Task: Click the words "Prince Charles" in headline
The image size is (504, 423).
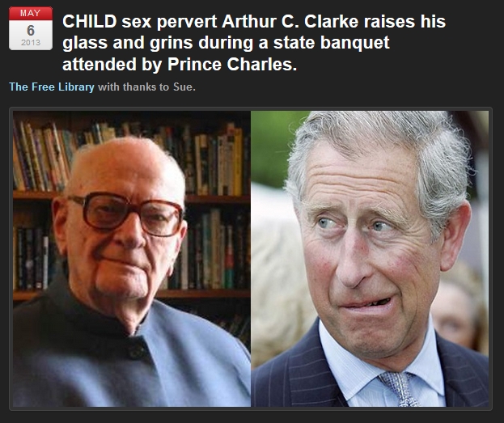Action: tap(232, 64)
